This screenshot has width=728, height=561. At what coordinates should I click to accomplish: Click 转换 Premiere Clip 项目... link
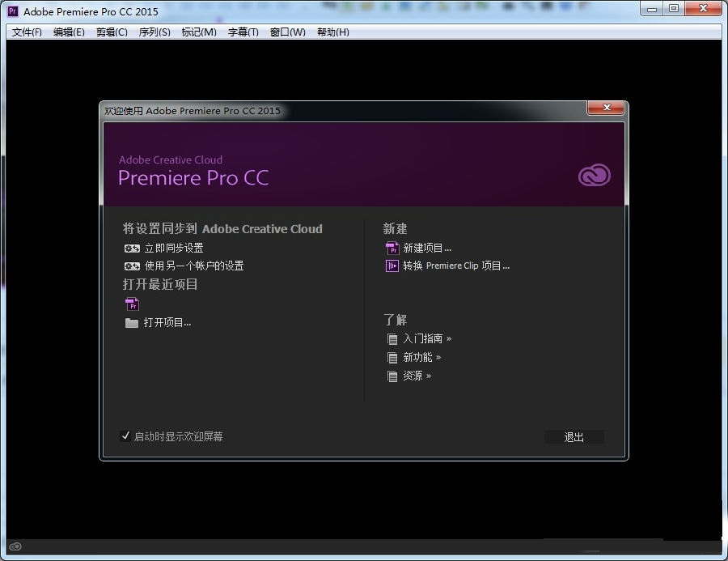point(456,266)
